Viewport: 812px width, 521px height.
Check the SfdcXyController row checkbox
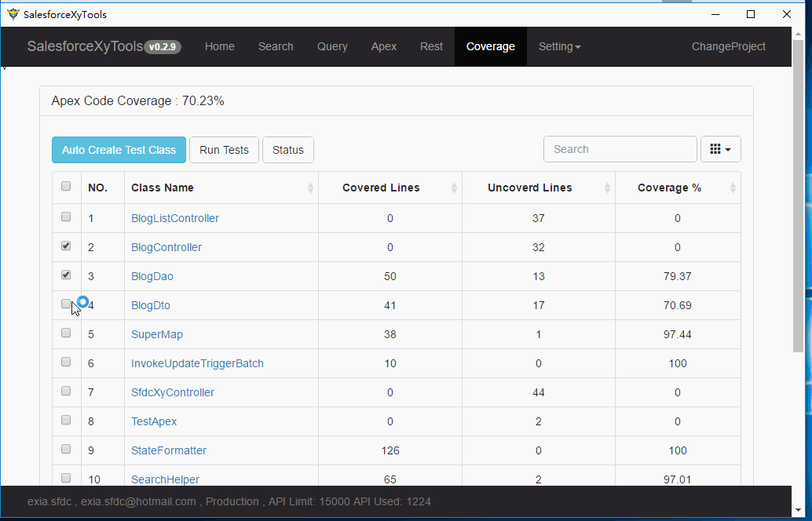66,391
